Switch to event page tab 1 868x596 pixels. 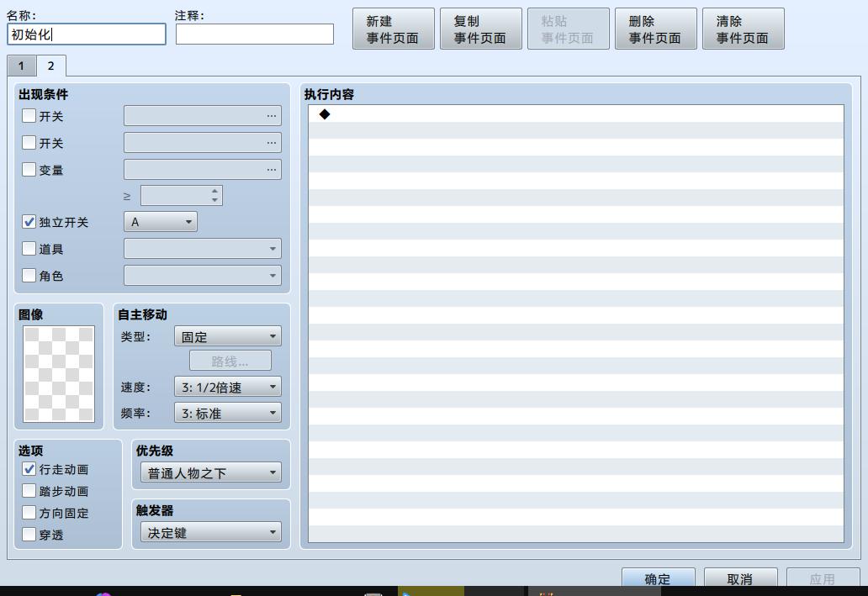22,66
